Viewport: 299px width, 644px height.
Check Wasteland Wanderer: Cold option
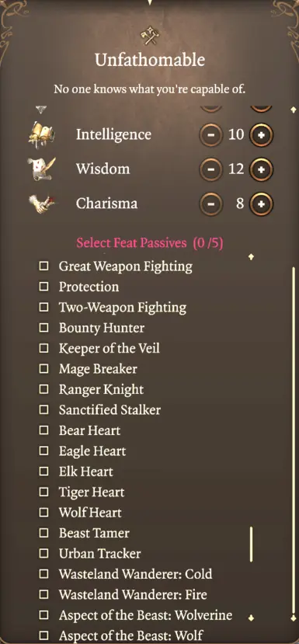pyautogui.click(x=43, y=574)
